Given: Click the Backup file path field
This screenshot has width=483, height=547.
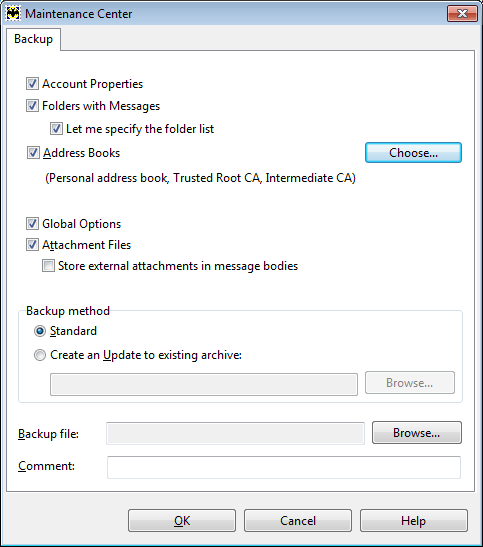Looking at the screenshot, I should tap(235, 433).
